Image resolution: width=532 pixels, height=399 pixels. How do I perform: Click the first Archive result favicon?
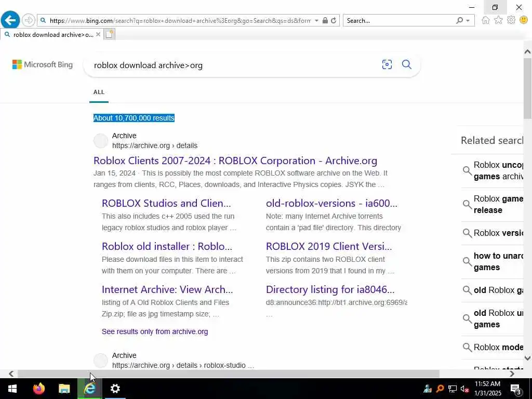(100, 141)
